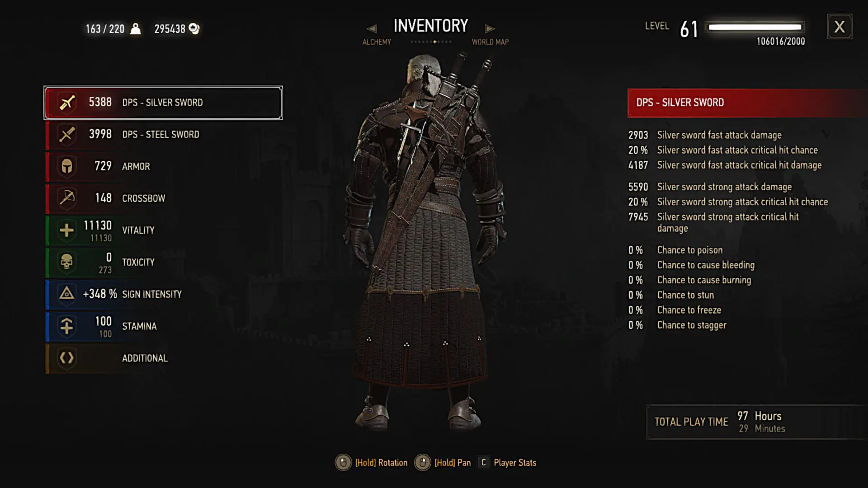Close the stats panel with X
The image size is (868, 488).
[840, 27]
